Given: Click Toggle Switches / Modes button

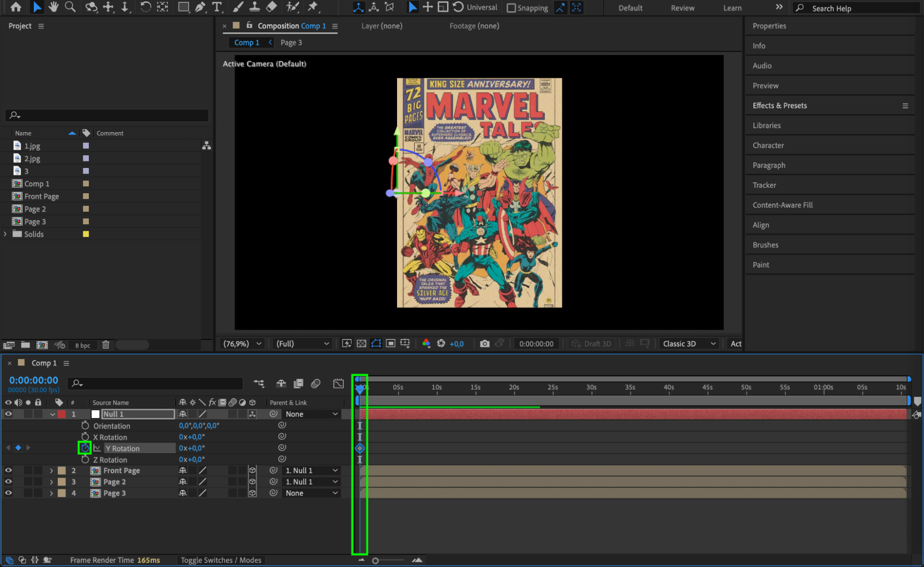Looking at the screenshot, I should click(221, 560).
